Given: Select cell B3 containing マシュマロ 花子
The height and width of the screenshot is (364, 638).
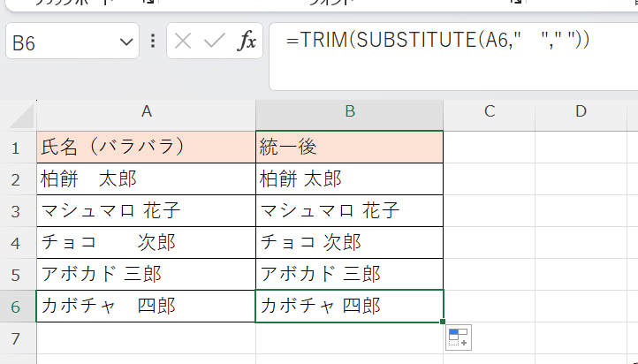Looking at the screenshot, I should 350,210.
